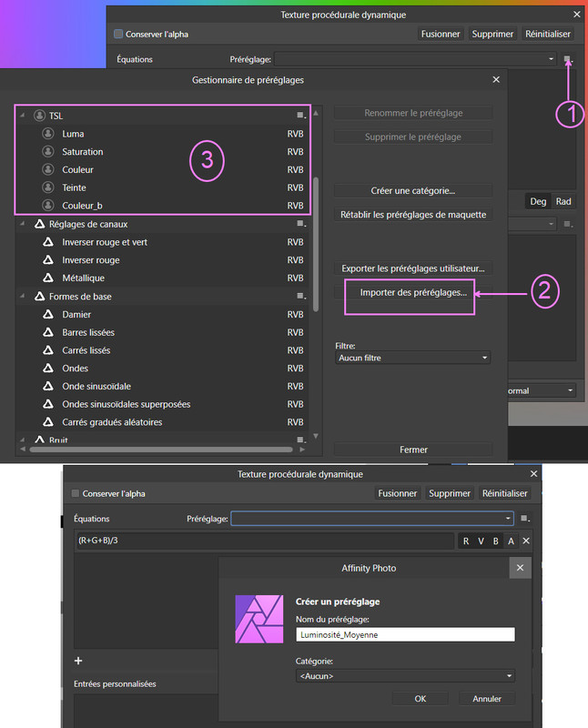
Task: Collapse the Bruit category
Action: 22,440
